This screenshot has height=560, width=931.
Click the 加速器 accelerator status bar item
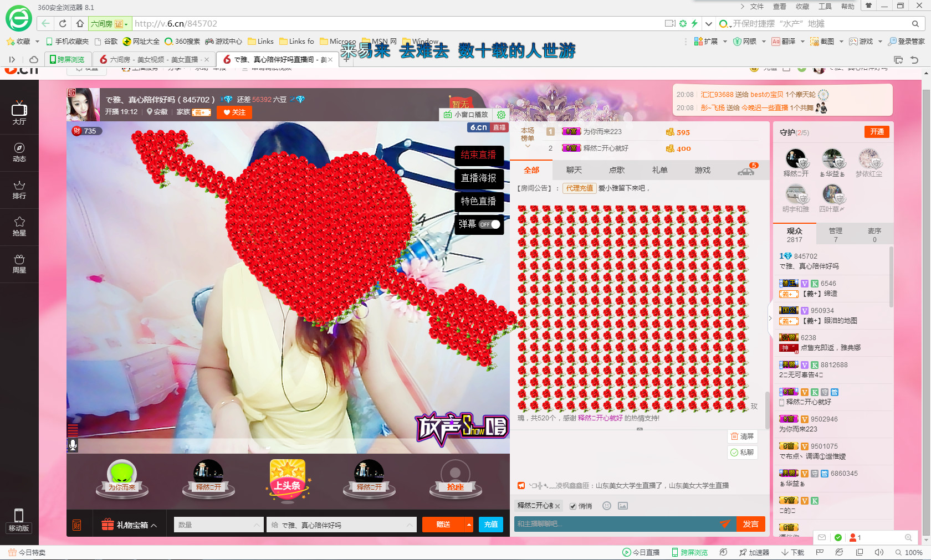point(754,552)
